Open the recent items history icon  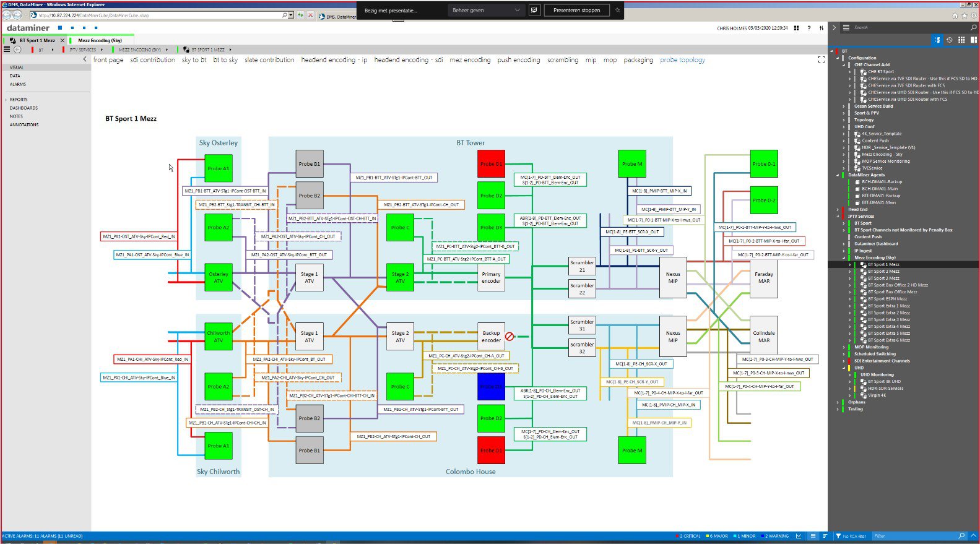[949, 40]
